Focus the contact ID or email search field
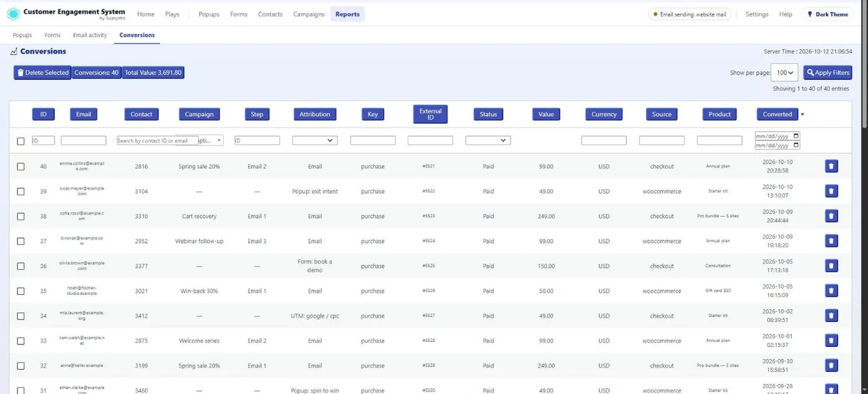 coord(157,141)
